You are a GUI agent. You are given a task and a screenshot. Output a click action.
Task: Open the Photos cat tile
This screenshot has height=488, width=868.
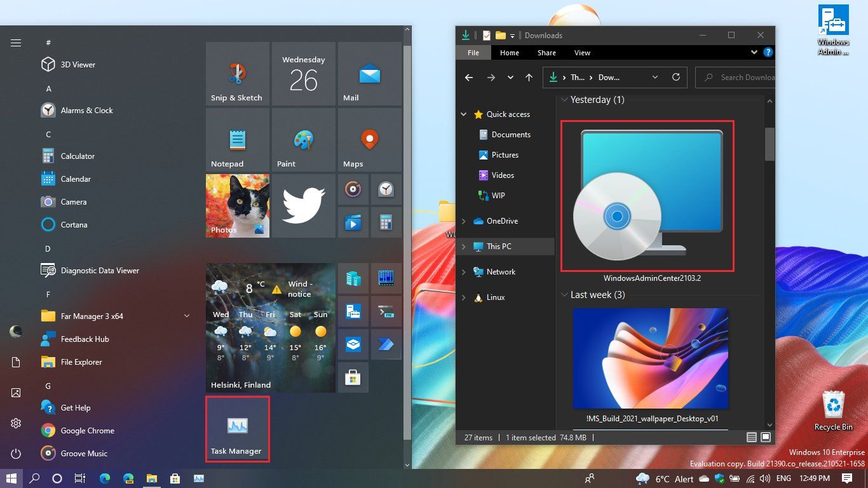pos(238,206)
